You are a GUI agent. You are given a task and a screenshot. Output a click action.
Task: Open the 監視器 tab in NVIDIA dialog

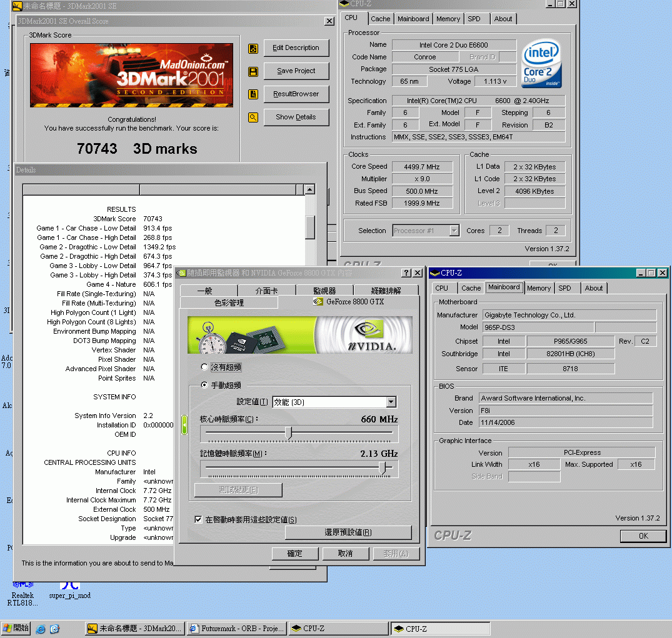[324, 291]
